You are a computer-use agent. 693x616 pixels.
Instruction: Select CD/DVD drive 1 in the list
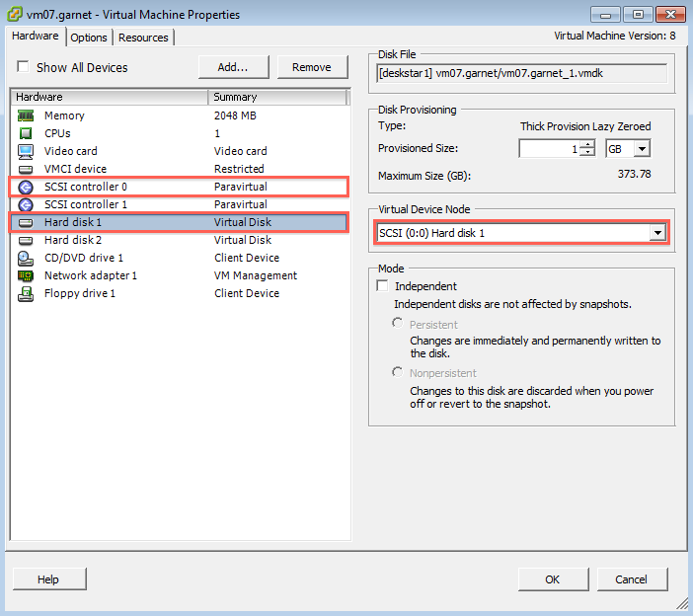180,258
